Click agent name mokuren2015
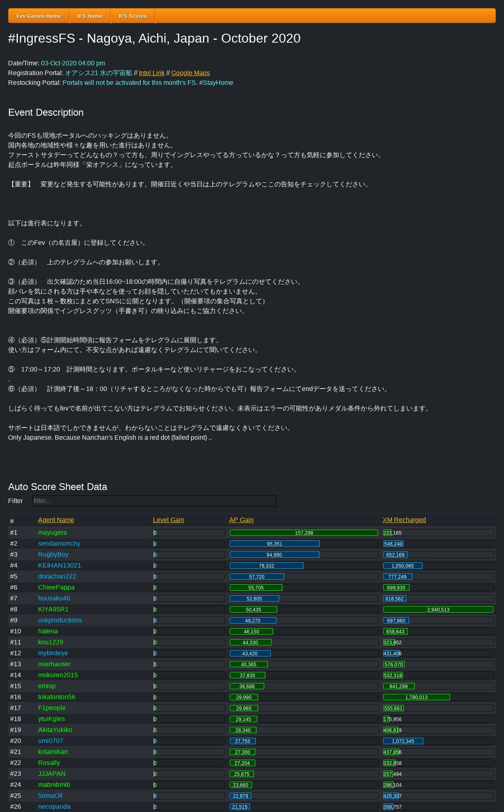Viewport: 504px width, 812px height. [x=58, y=675]
